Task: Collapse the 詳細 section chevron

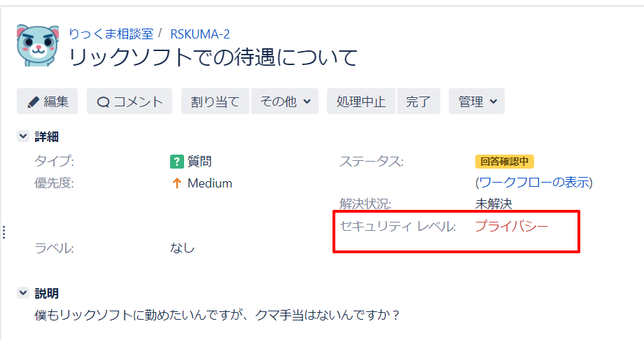Action: [23, 136]
